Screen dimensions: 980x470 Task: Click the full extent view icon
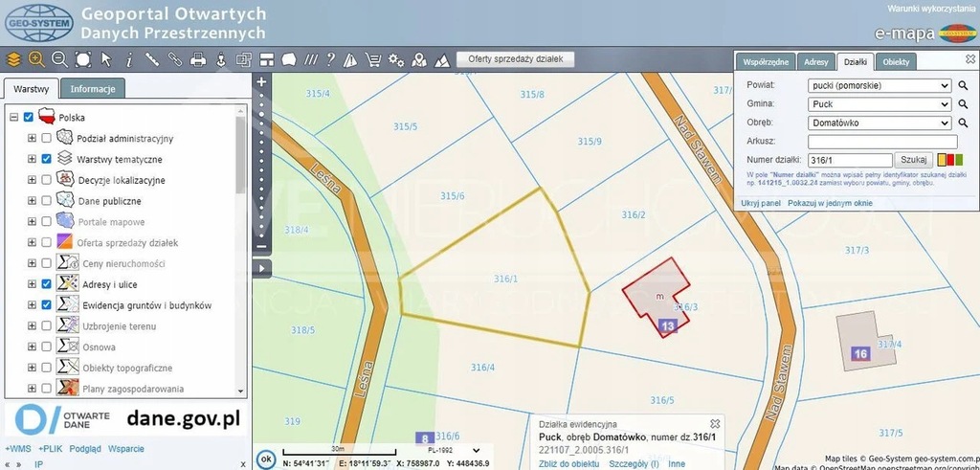(x=83, y=60)
